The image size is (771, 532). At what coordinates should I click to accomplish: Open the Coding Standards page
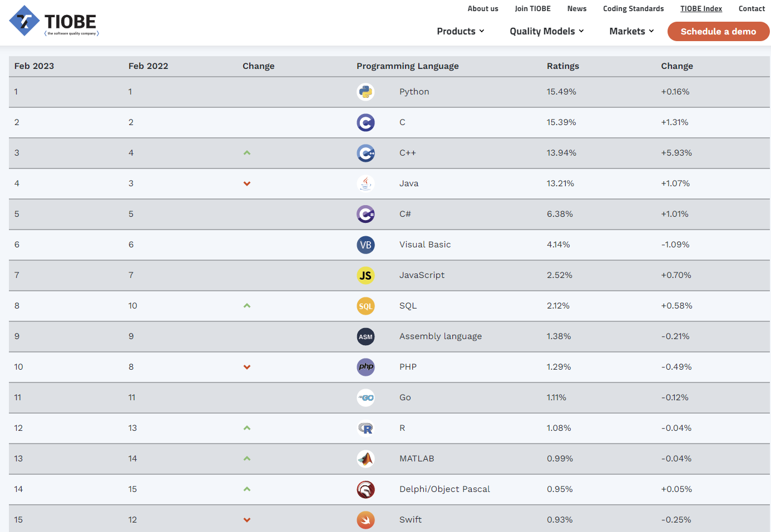pyautogui.click(x=634, y=8)
